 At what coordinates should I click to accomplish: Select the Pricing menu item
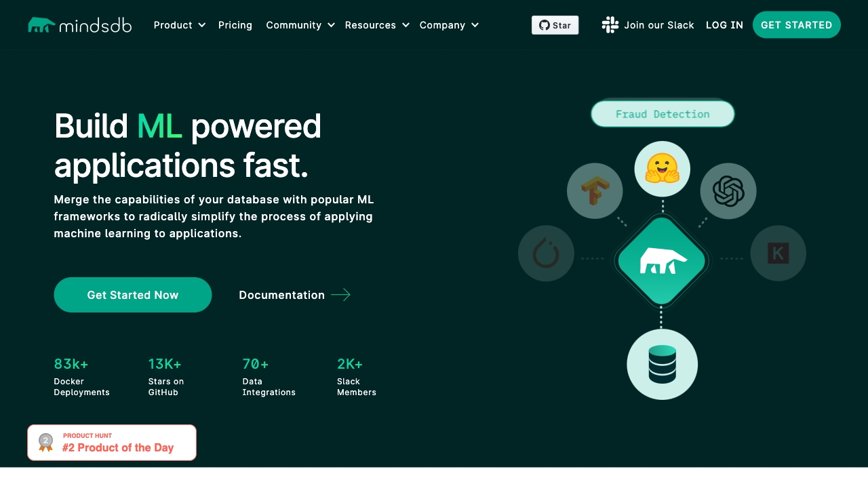tap(235, 25)
